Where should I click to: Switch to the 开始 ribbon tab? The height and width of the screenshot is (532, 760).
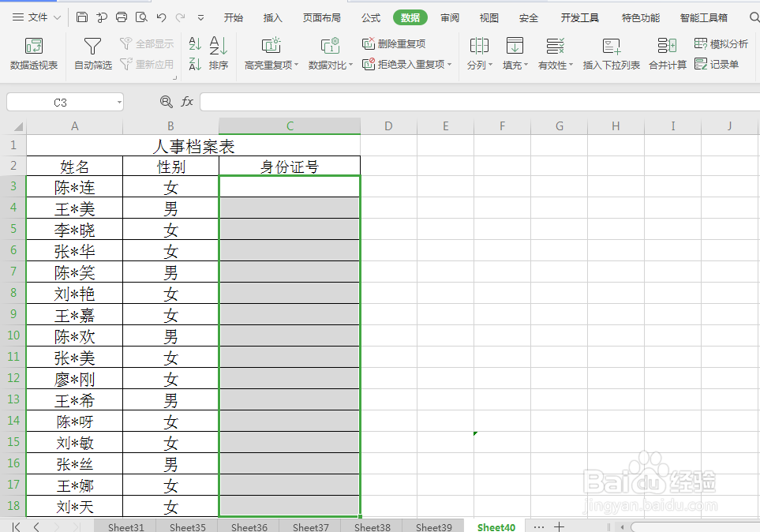click(x=233, y=17)
